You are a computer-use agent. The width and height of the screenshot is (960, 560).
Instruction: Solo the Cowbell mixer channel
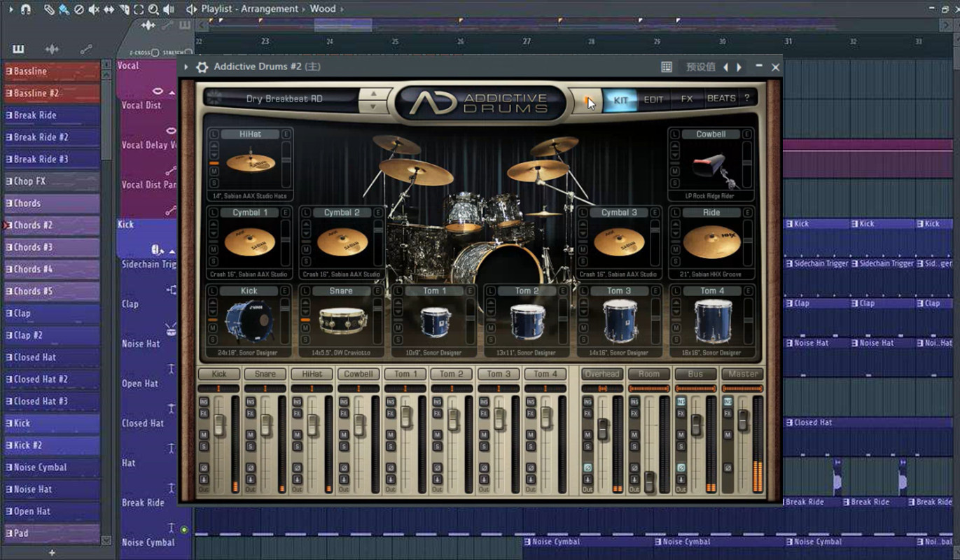[343, 446]
